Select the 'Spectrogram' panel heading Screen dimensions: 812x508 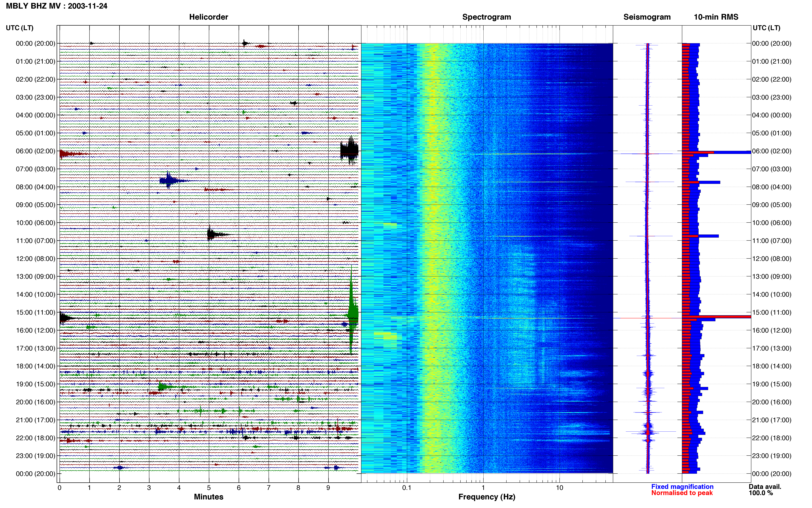click(x=487, y=17)
